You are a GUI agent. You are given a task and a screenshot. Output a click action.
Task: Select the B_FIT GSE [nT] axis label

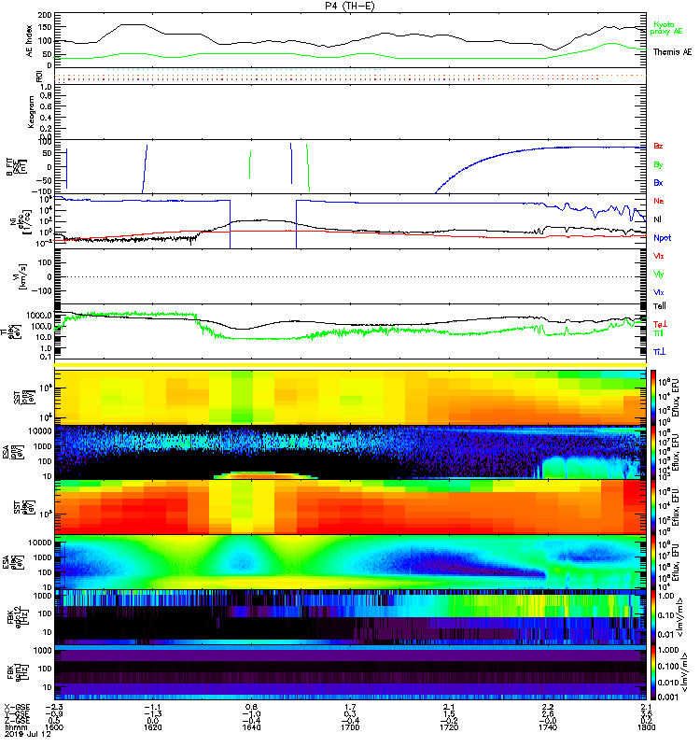pos(16,167)
